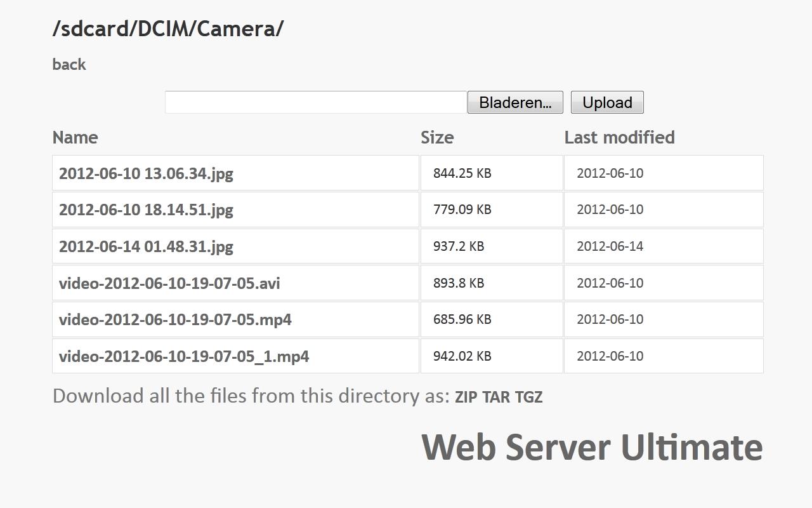This screenshot has width=812, height=508.
Task: Focus the file path input field
Action: point(315,102)
